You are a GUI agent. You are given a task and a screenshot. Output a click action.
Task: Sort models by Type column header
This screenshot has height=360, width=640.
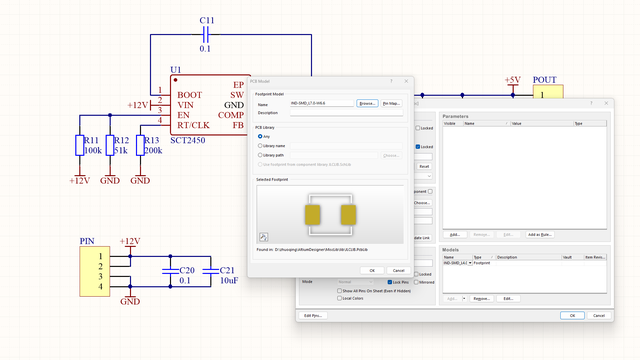point(484,257)
